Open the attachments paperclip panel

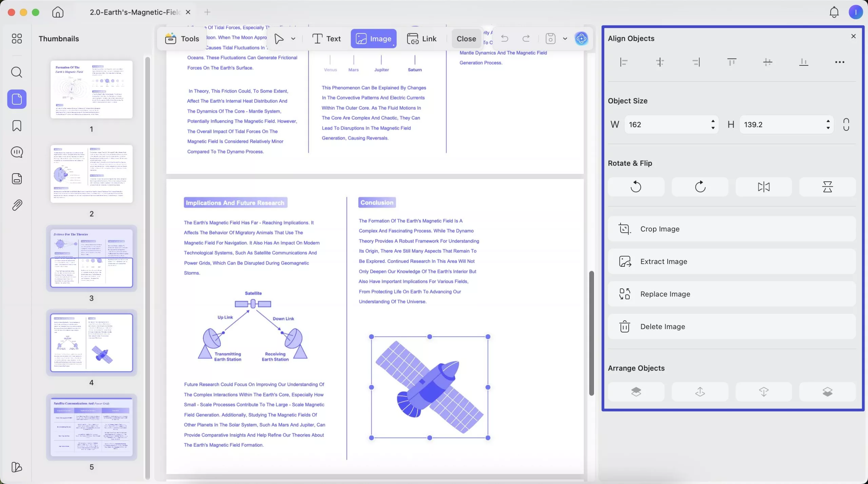17,205
